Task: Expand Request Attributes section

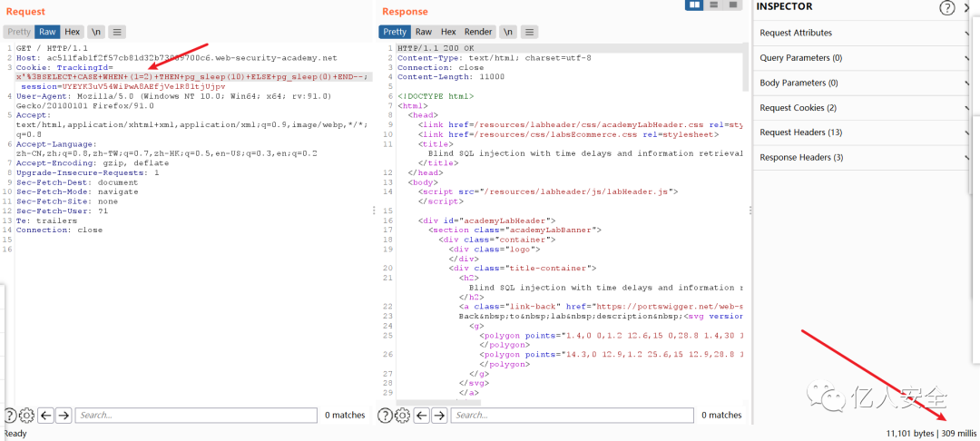Action: pos(863,33)
